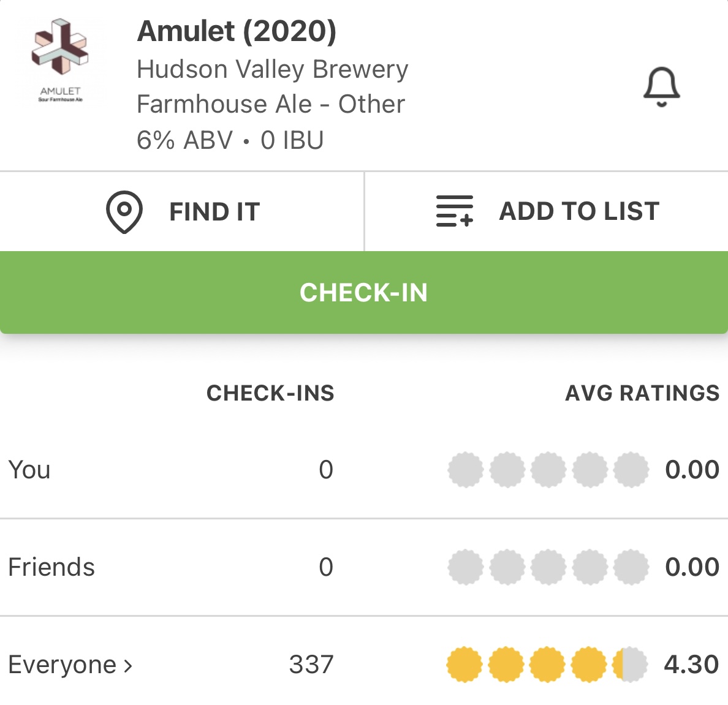
Task: Tap the FIND IT label
Action: (x=214, y=212)
